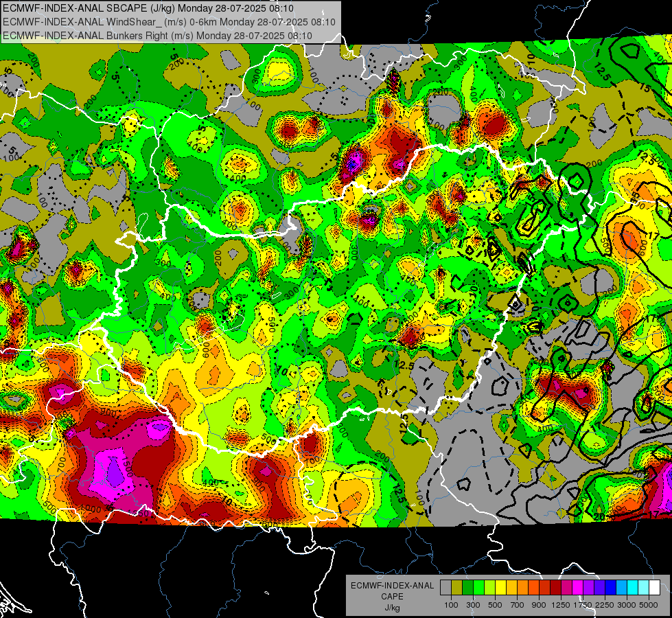This screenshot has height=618, width=672.
Task: Click the white legend swatch
Action: [654, 588]
